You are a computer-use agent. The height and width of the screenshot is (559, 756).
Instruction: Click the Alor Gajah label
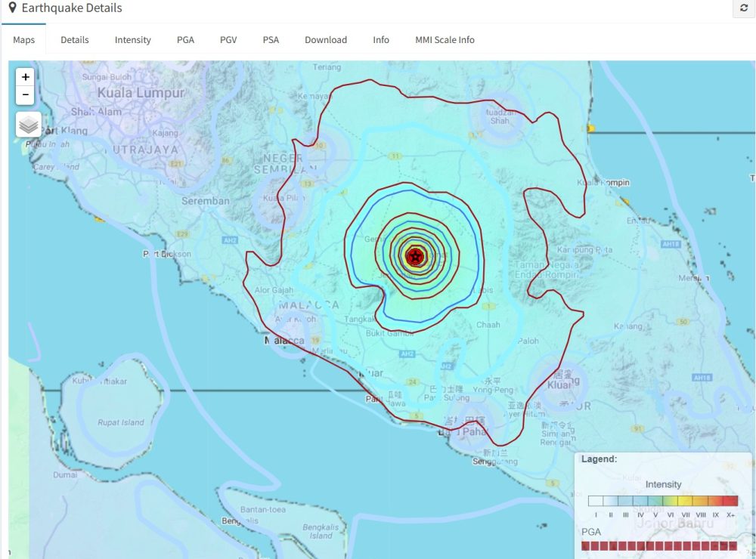[x=274, y=290]
